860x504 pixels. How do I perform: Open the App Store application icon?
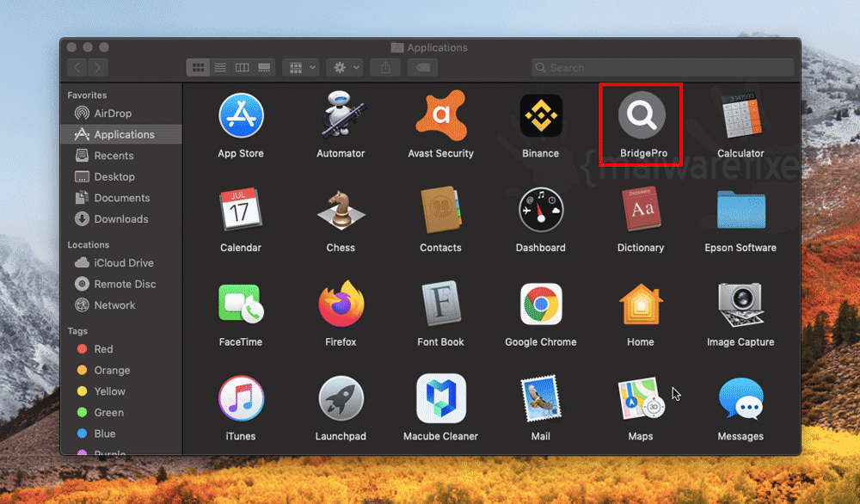tap(241, 115)
